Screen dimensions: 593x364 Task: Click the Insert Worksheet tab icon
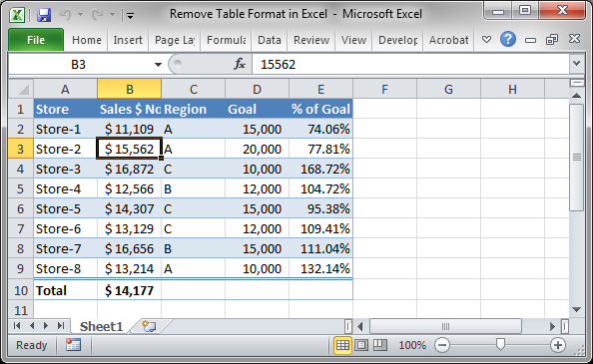click(x=149, y=326)
